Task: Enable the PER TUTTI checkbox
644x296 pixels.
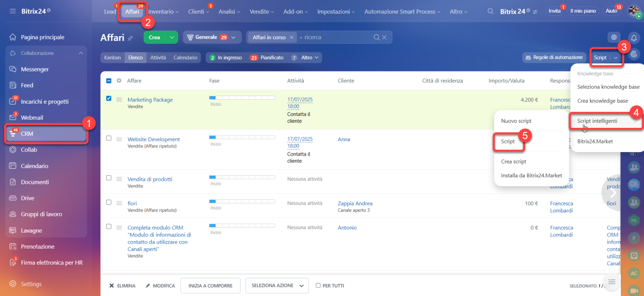Action: (x=318, y=285)
